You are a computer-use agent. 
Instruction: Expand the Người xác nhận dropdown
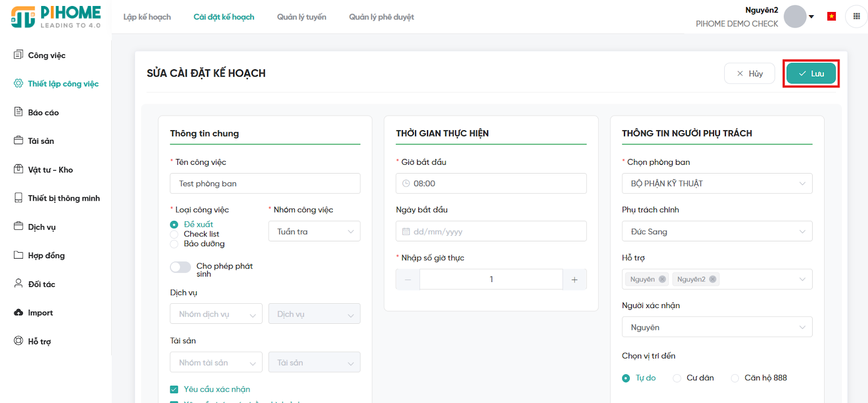pyautogui.click(x=717, y=328)
